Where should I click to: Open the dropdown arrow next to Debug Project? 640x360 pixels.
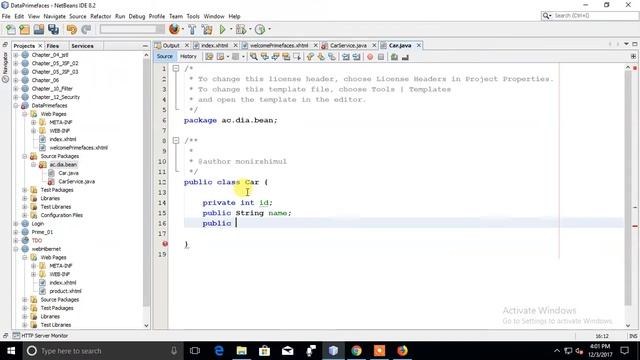250,29
